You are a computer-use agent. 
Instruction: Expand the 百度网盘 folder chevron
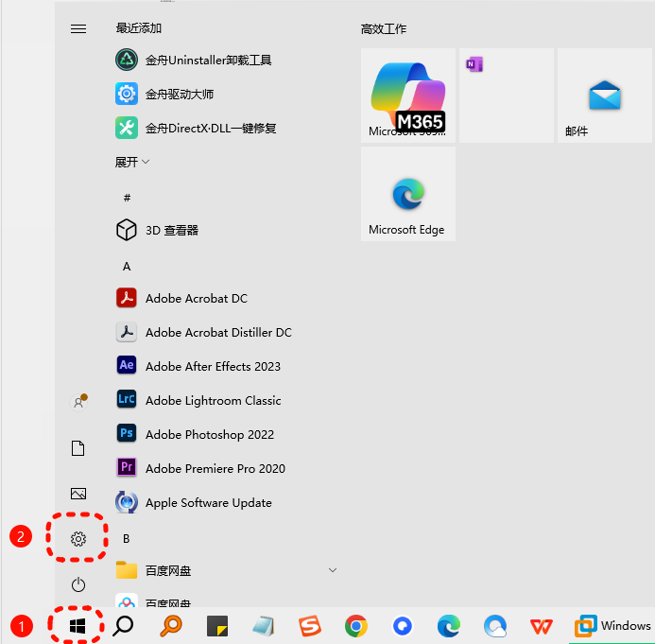coord(333,570)
